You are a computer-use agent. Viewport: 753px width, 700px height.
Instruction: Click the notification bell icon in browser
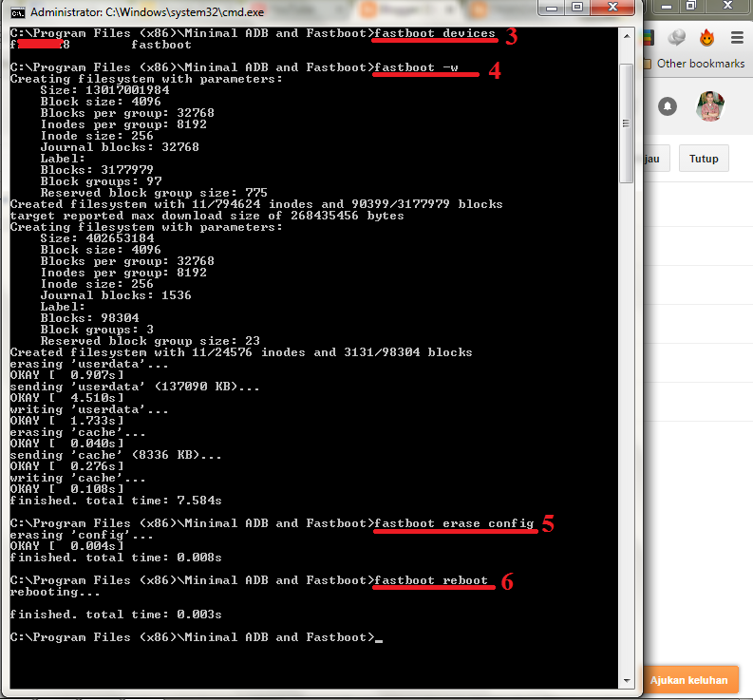point(667,106)
